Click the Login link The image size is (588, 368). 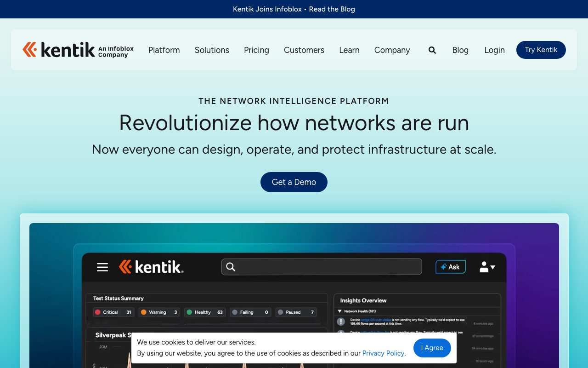click(494, 50)
